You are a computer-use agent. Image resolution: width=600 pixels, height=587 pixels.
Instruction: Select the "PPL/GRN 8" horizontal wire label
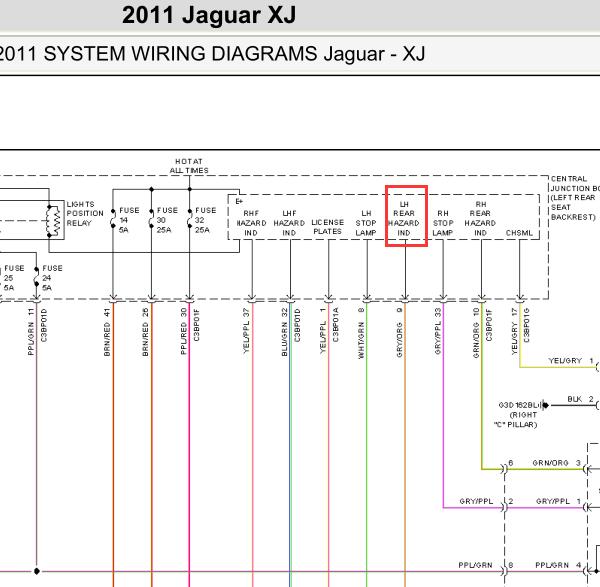(x=486, y=565)
